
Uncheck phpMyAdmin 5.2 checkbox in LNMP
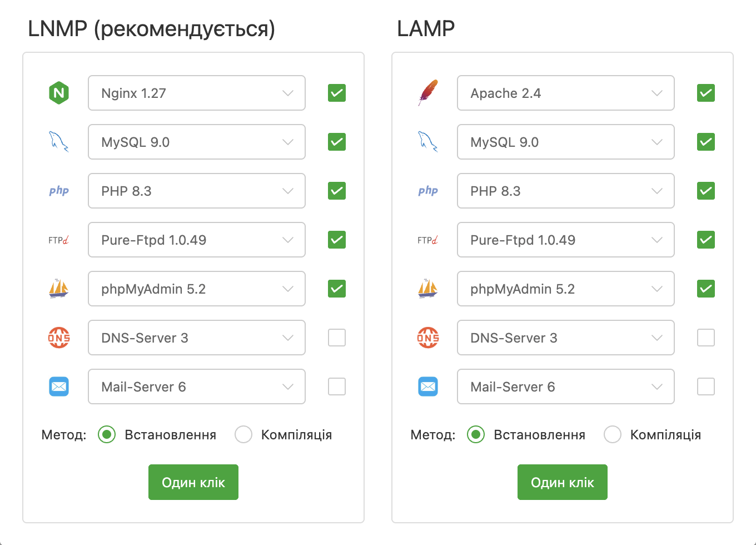[x=337, y=289]
